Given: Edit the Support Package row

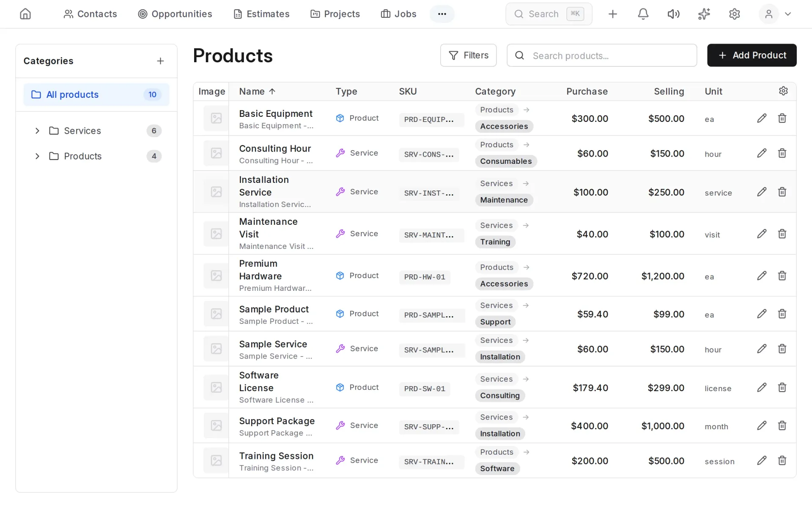Looking at the screenshot, I should (762, 425).
